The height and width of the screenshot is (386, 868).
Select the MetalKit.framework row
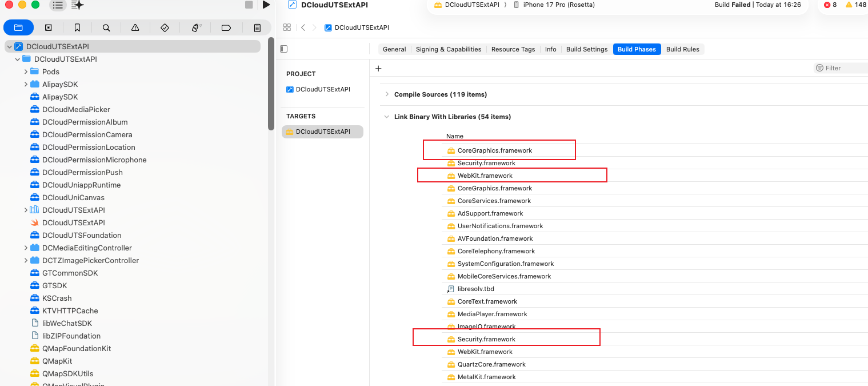coord(655,377)
